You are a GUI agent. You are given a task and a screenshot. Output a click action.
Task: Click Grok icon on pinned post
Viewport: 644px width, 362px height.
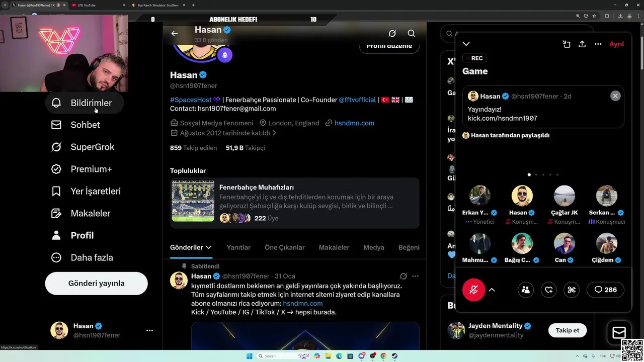click(x=403, y=276)
